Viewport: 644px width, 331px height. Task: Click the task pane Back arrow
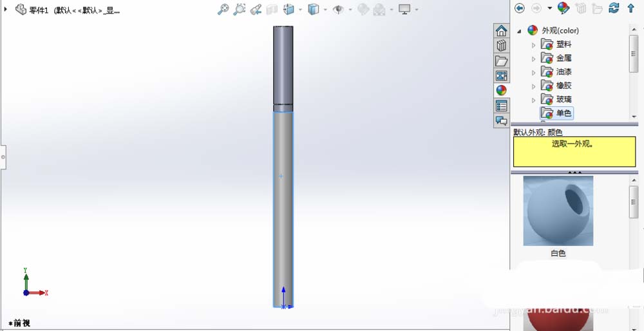point(520,8)
